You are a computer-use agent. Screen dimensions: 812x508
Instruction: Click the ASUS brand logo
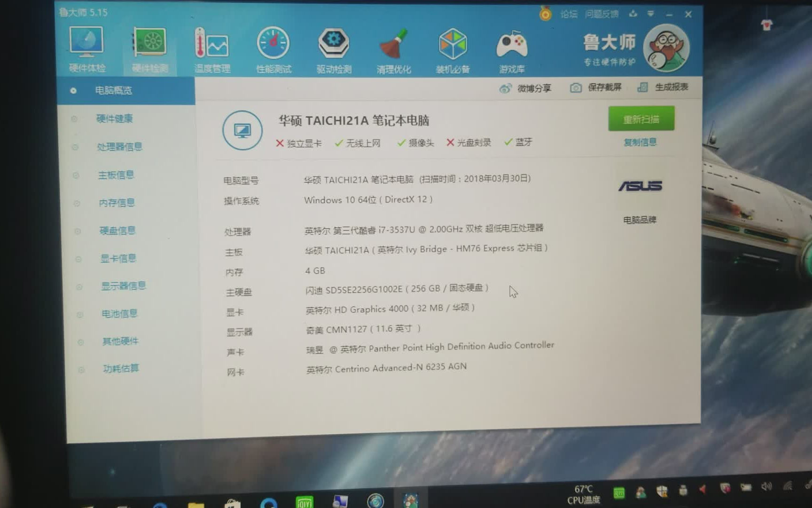(x=640, y=186)
